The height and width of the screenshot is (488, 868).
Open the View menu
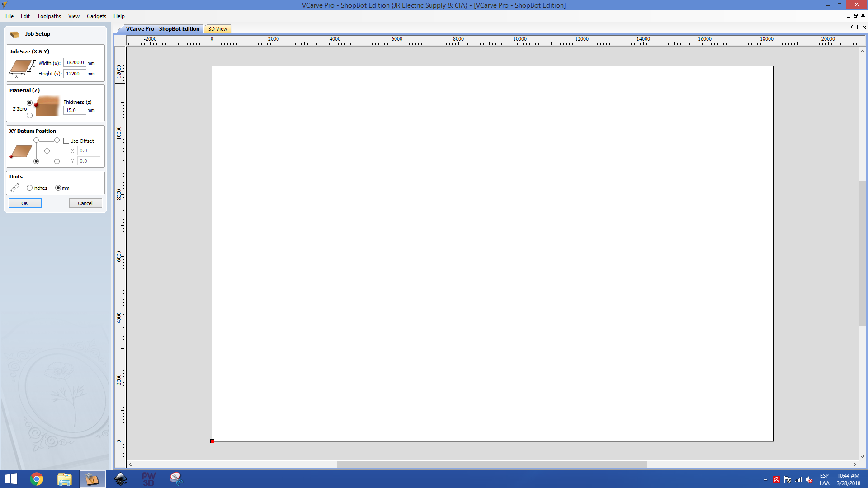tap(74, 16)
